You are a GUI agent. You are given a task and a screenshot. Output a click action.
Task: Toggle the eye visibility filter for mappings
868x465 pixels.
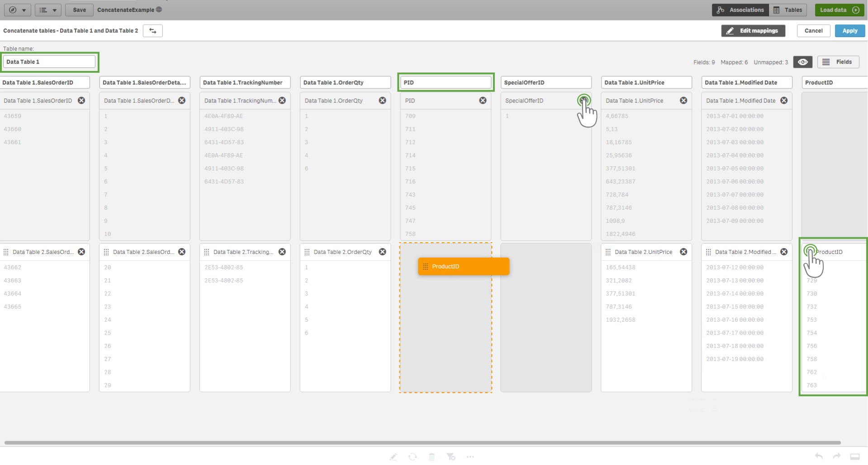(x=803, y=62)
